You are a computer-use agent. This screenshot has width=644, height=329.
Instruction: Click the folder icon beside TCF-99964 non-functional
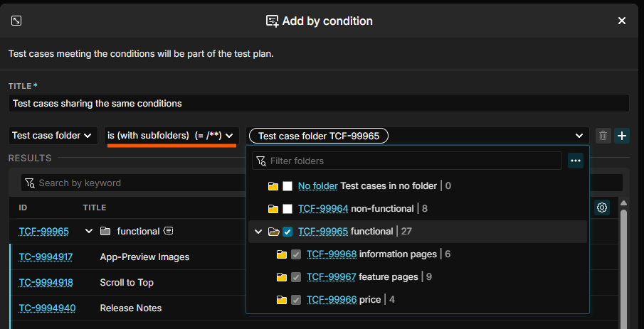tap(273, 209)
